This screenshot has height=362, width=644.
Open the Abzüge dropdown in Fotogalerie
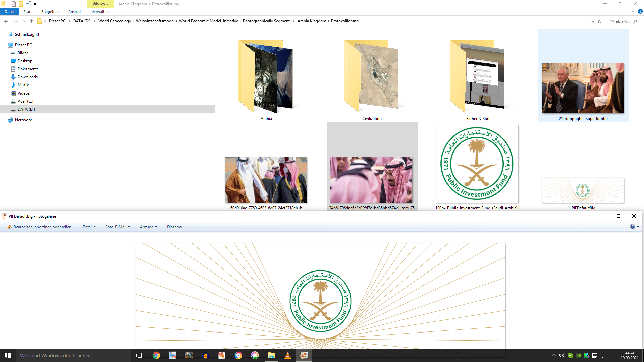pyautogui.click(x=148, y=227)
